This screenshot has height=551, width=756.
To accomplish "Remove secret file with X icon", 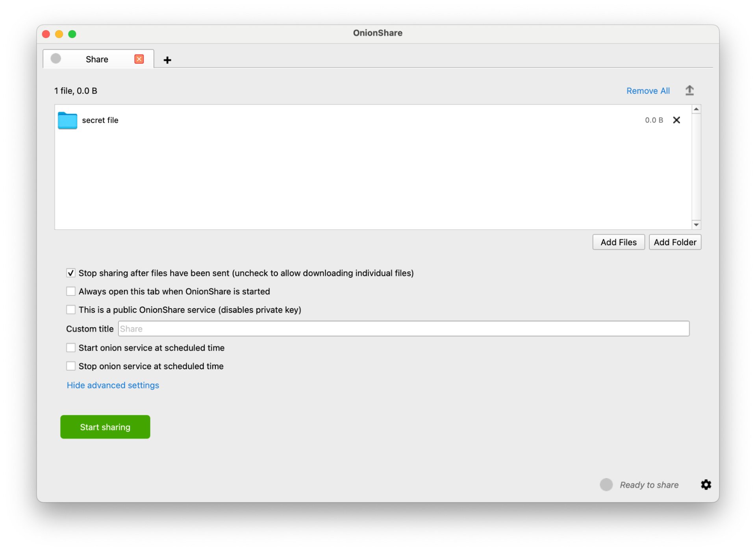I will (676, 120).
